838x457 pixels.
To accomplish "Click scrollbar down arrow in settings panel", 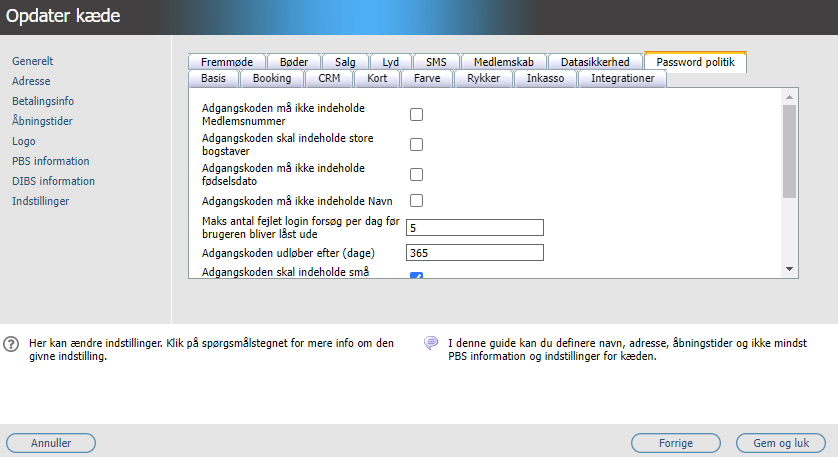I will (x=789, y=269).
